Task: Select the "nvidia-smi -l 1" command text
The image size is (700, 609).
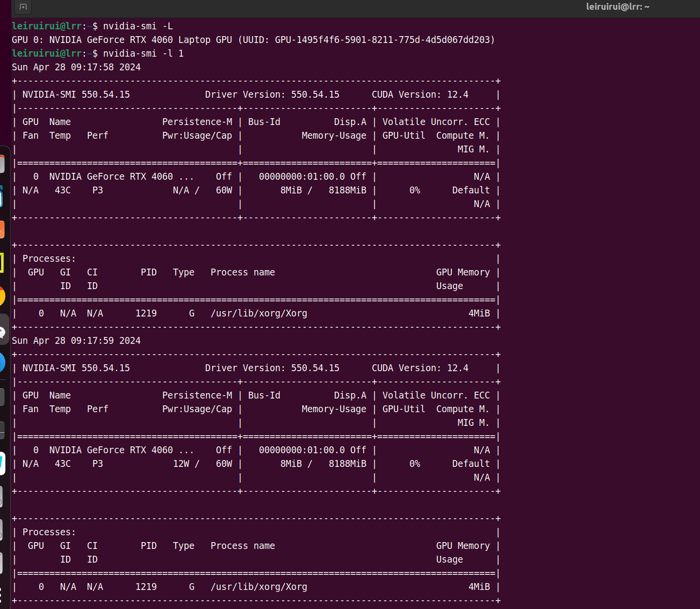Action: (x=143, y=54)
